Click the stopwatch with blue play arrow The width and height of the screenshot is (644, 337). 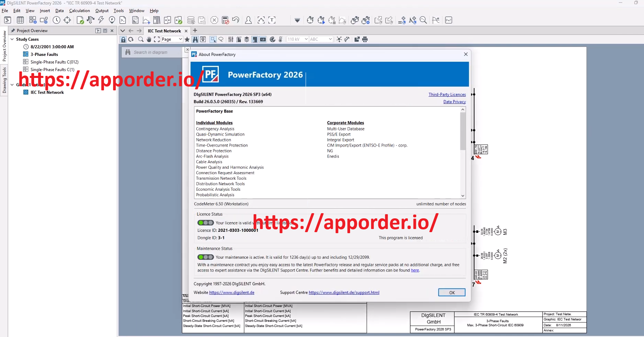(x=321, y=20)
